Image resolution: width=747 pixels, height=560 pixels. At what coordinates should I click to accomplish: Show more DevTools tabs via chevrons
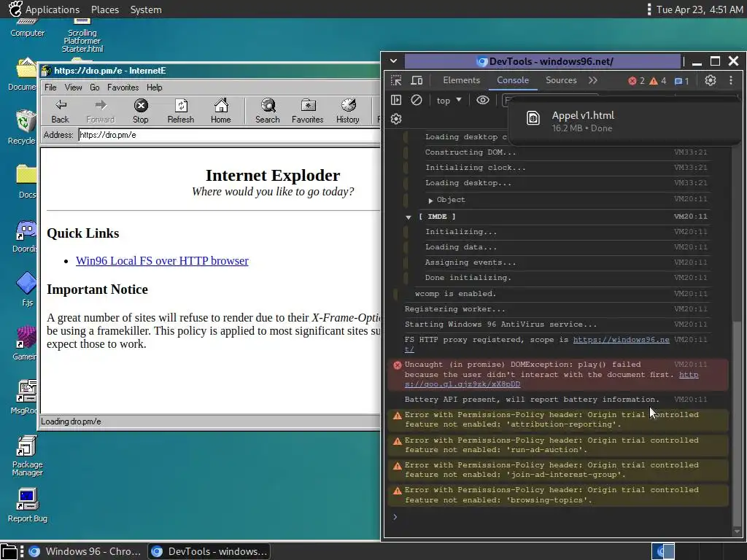(592, 80)
